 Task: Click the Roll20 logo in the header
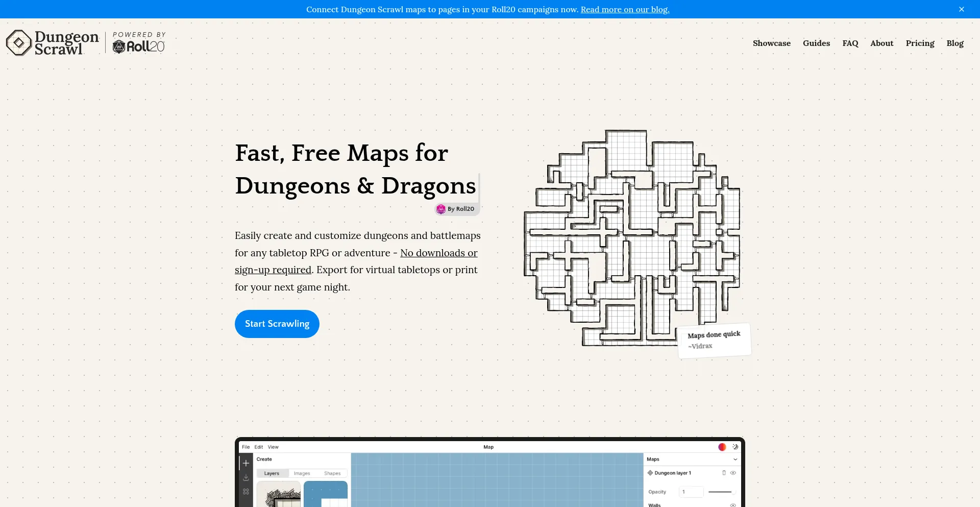(139, 46)
